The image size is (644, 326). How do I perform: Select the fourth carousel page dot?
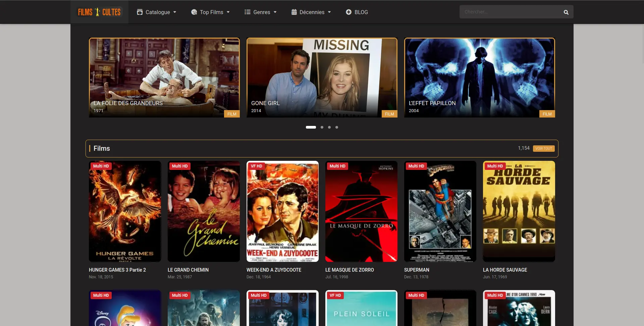click(x=337, y=127)
